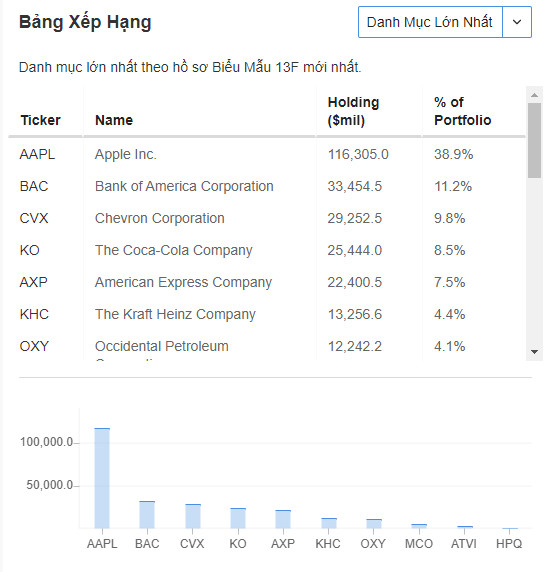Open Bank of America Corporation name
Viewport: 547px width, 572px height.
click(184, 186)
